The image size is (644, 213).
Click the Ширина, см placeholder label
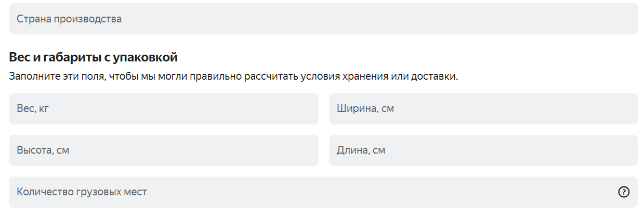point(365,109)
